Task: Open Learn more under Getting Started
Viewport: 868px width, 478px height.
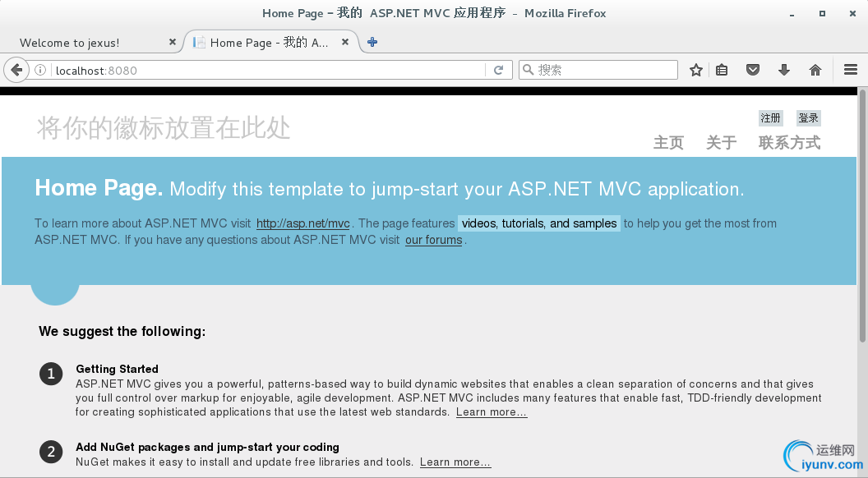Action: (492, 412)
